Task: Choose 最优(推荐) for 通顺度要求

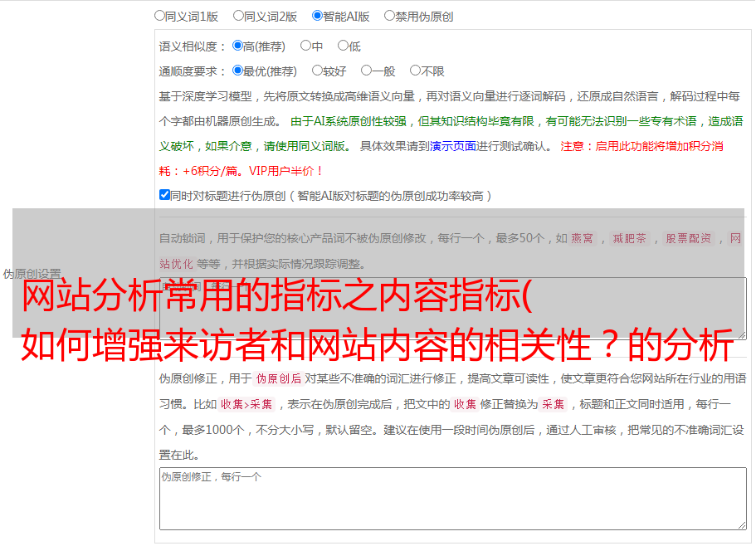Action: [x=237, y=71]
